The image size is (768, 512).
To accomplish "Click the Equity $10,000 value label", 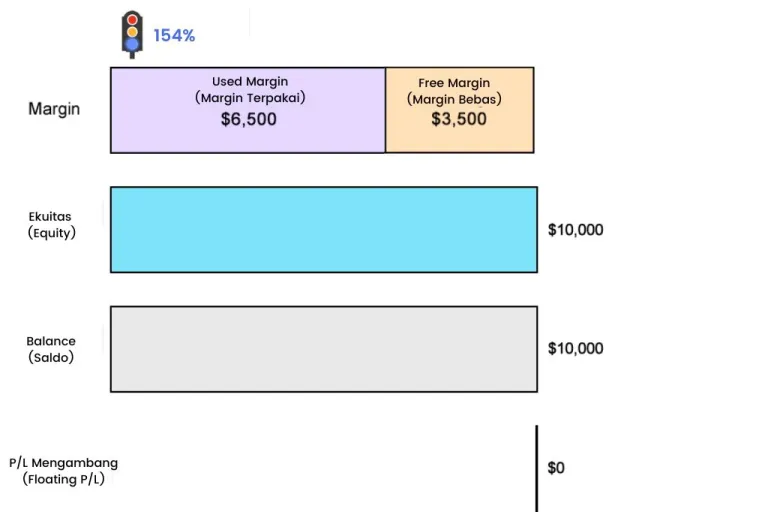I will [576, 230].
